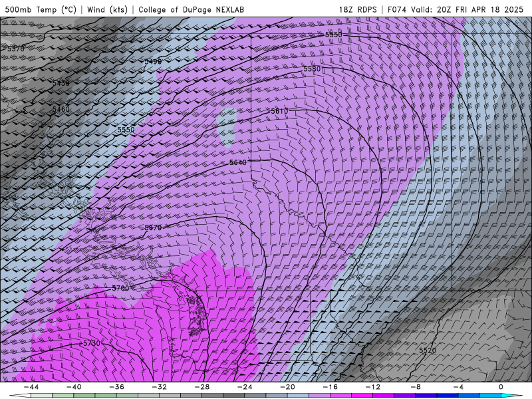
Task: Click the -28 legend temperature label
Action: coord(202,387)
